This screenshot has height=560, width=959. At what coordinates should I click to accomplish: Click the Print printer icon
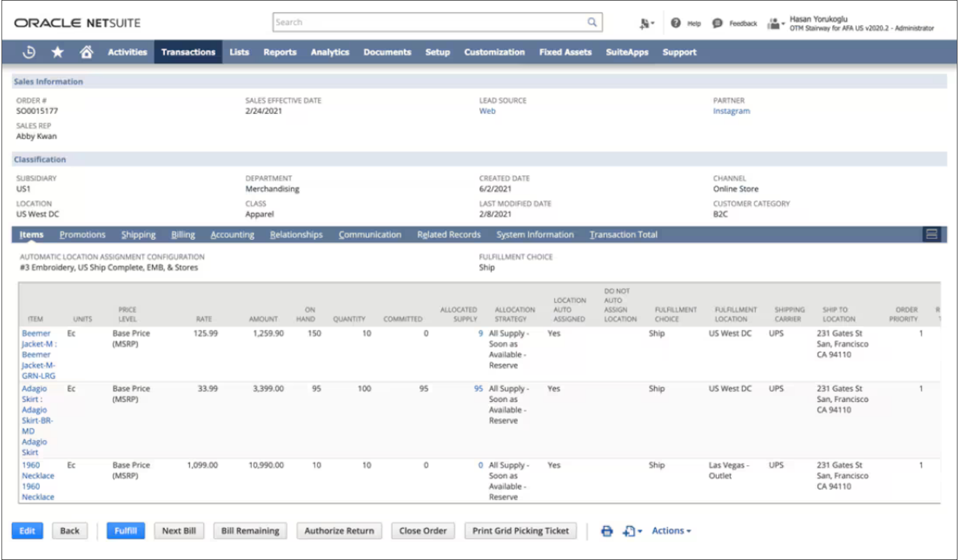tap(607, 531)
